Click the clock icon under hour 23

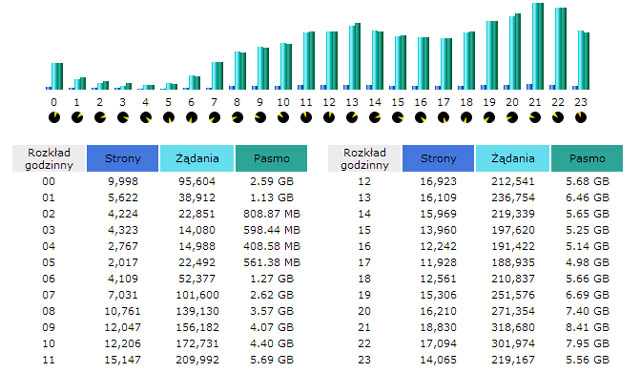[x=581, y=118]
